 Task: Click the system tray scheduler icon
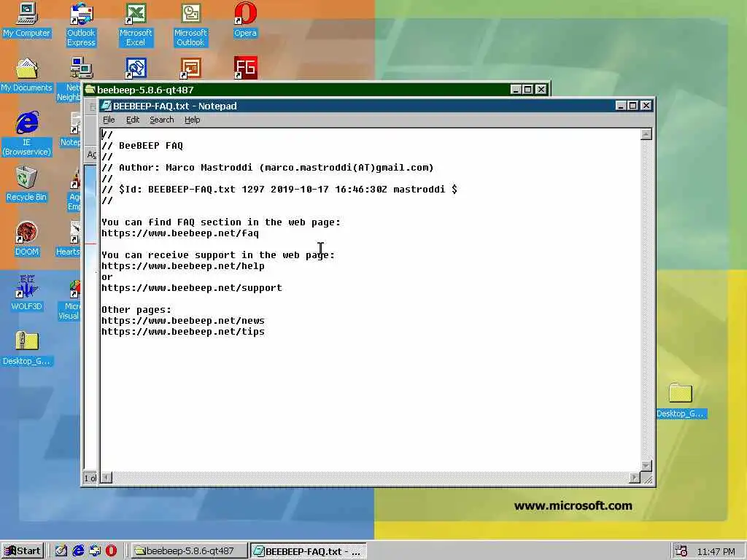681,551
